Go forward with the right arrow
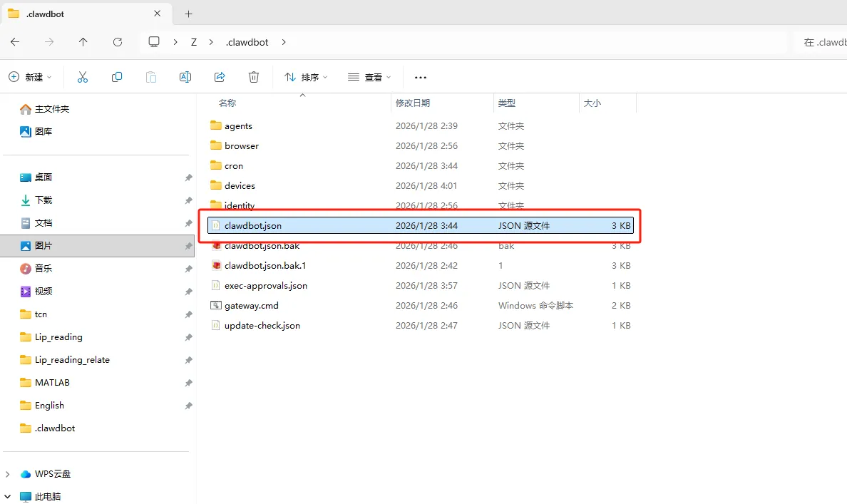Screen dimensions: 847x504 tap(49, 41)
